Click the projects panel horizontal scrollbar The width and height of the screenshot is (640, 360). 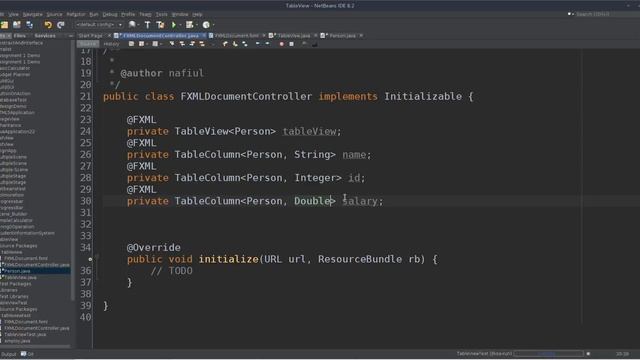(x=35, y=347)
